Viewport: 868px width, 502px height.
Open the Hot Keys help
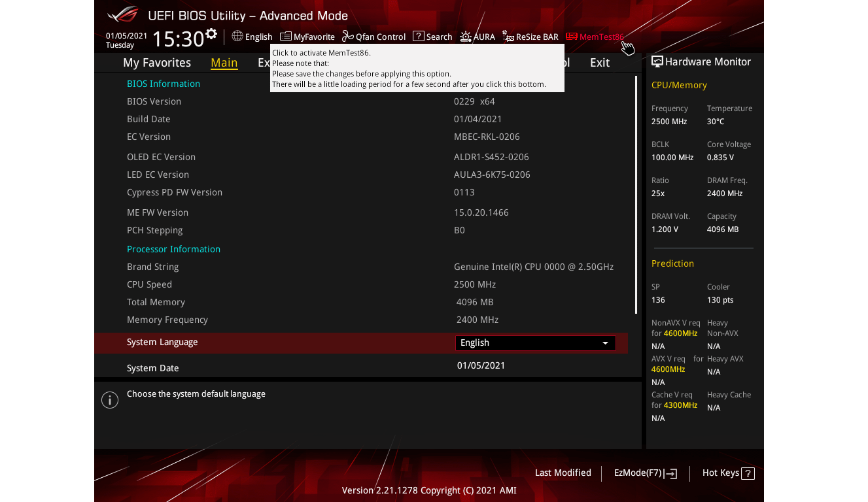point(729,473)
